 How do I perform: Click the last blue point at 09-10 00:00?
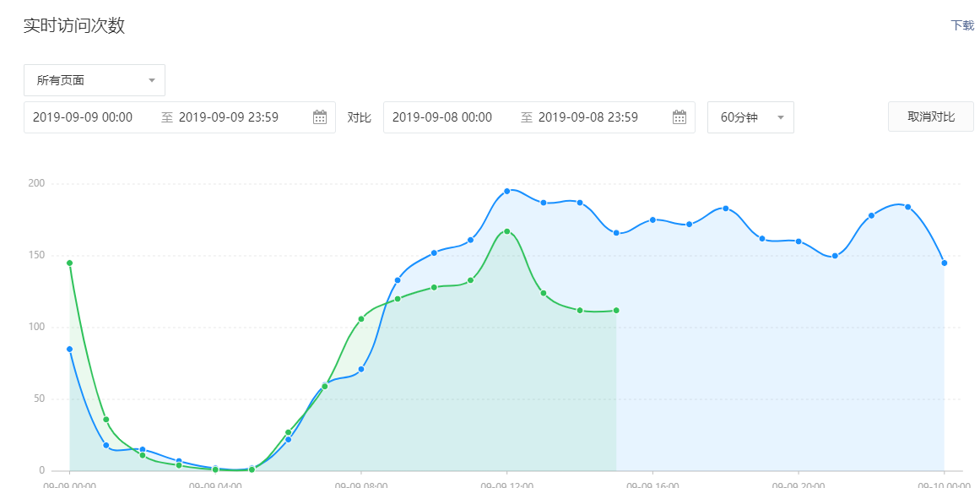(x=945, y=263)
